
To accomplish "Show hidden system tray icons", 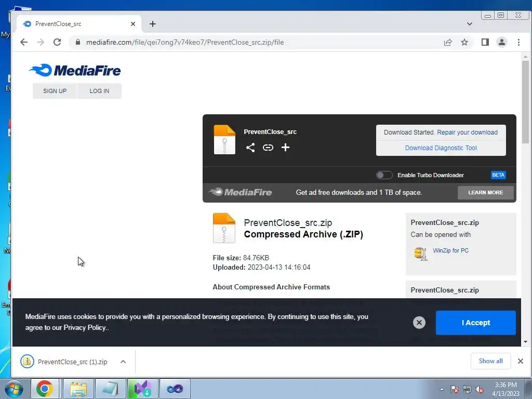I will [442, 389].
